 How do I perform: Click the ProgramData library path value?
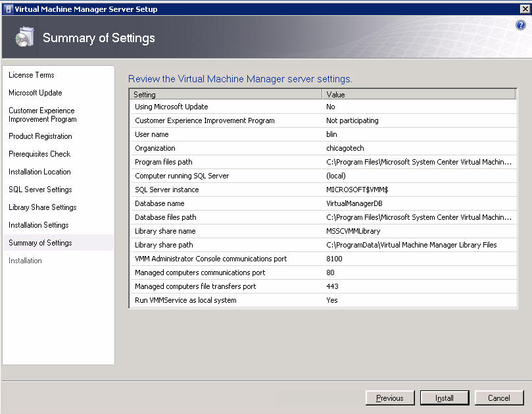tap(411, 245)
